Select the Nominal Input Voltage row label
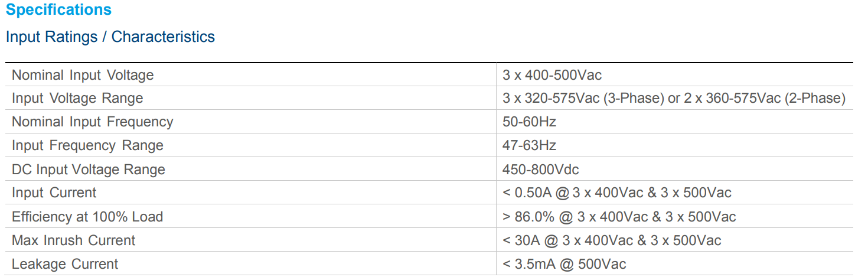This screenshot has width=868, height=277. pyautogui.click(x=83, y=75)
